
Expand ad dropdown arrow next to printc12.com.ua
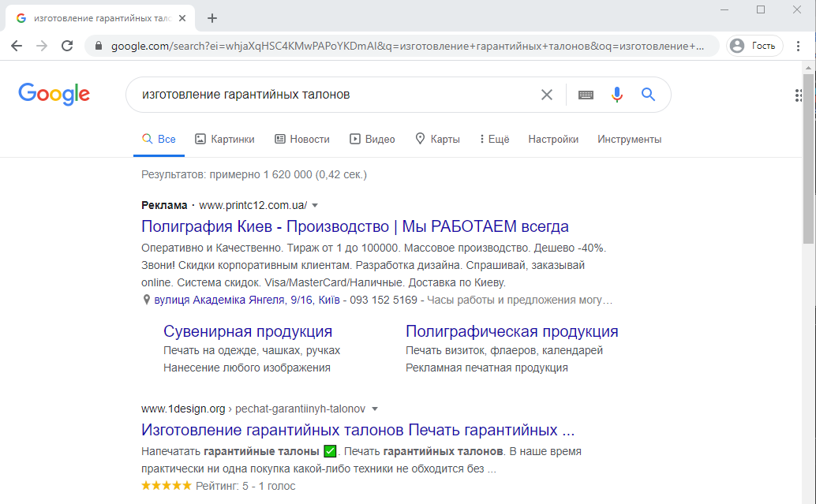tap(315, 205)
